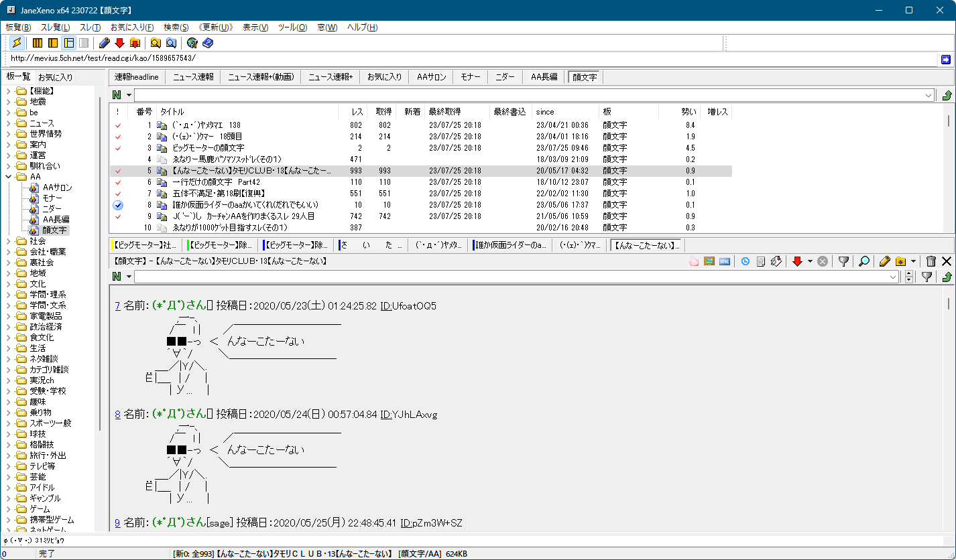Click the picture image icon in thread toolbar
This screenshot has width=956, height=560.
[x=709, y=261]
